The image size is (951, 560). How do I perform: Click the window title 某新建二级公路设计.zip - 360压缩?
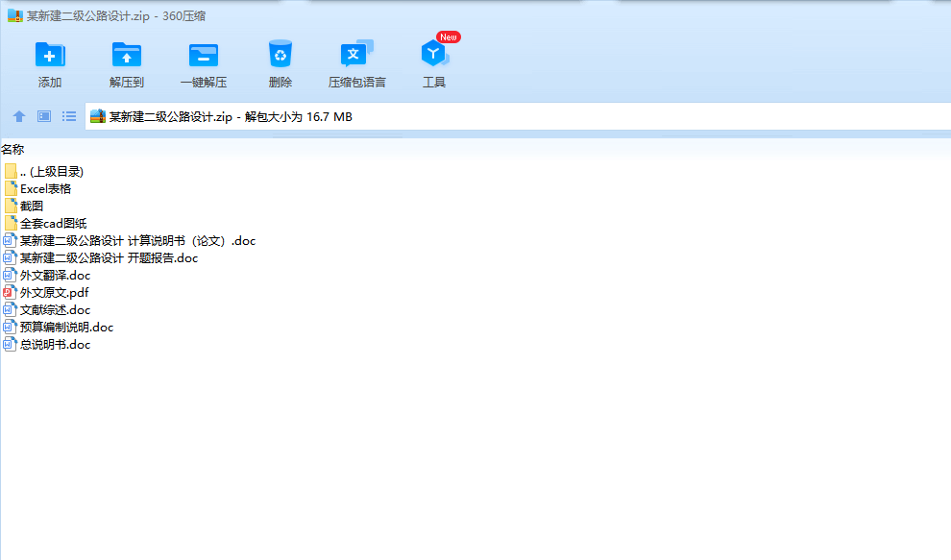click(116, 16)
